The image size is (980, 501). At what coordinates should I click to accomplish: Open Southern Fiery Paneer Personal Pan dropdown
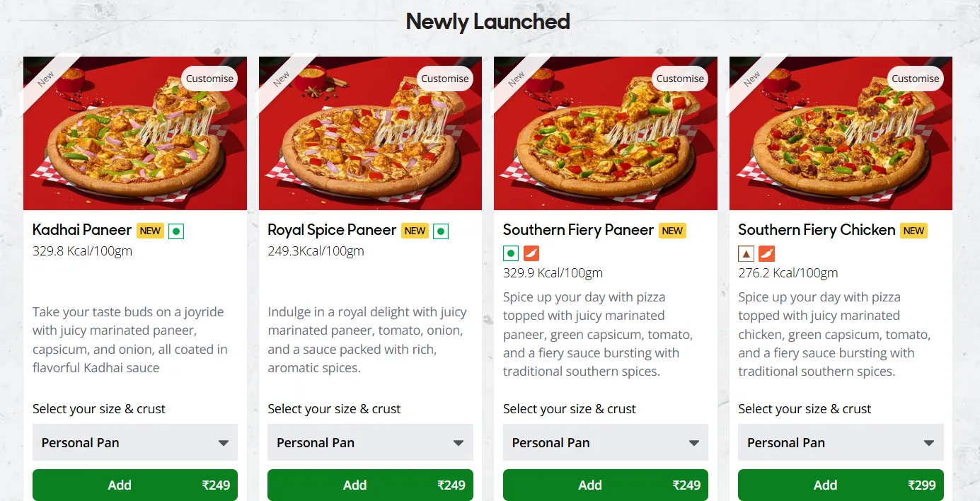(x=605, y=443)
